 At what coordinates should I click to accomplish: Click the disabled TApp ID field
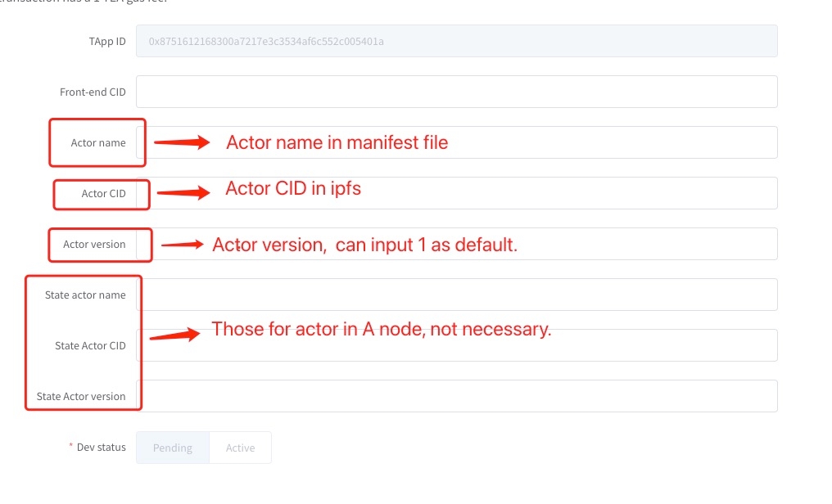click(x=456, y=41)
